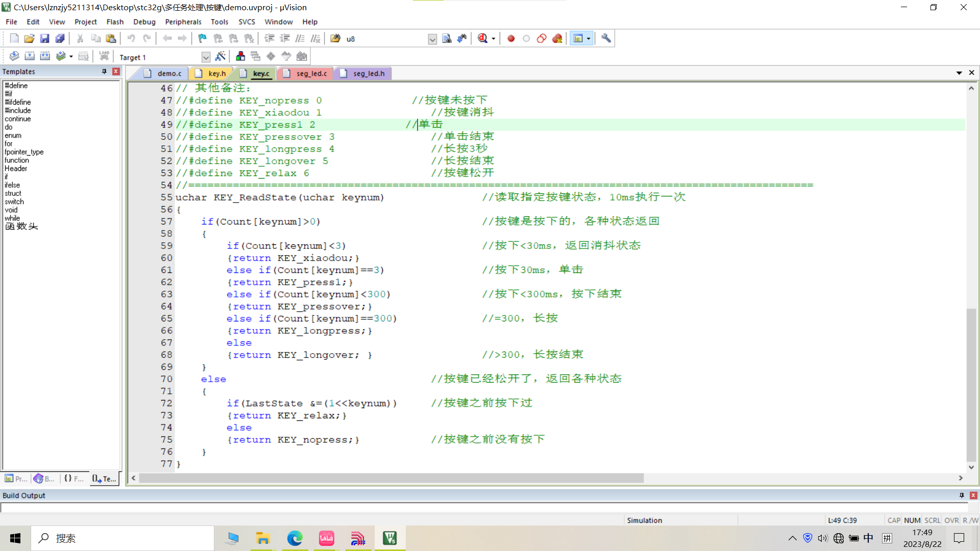The image size is (980, 551).
Task: Insert a breakpoint with the red dot icon
Action: coord(511,38)
